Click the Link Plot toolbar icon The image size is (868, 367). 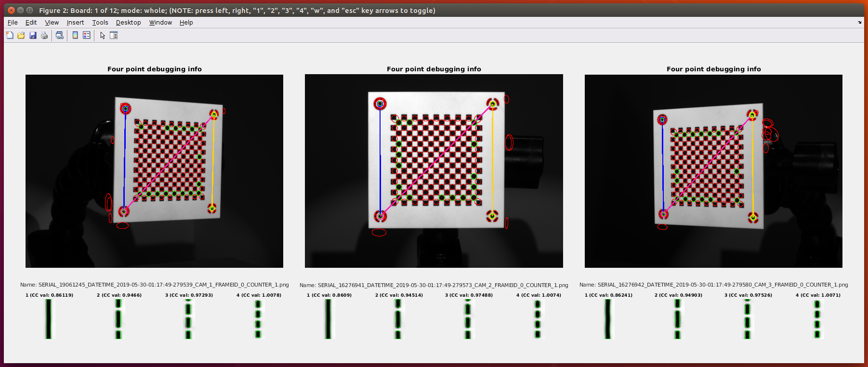tap(60, 35)
